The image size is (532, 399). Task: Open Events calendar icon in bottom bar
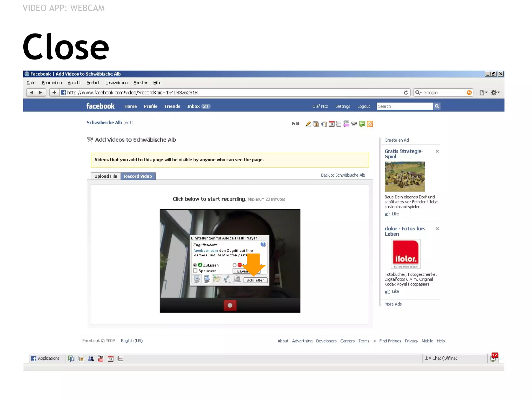click(x=111, y=358)
